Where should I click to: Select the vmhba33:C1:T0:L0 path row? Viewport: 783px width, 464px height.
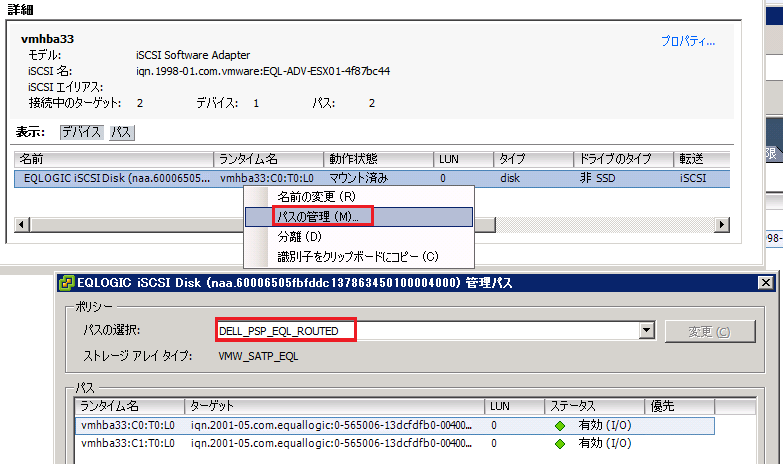394,443
